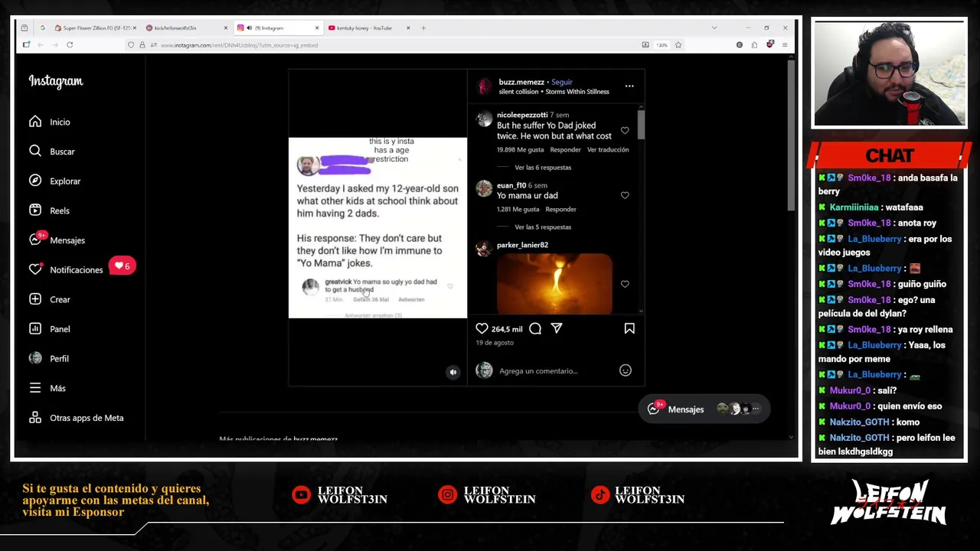980x551 pixels.
Task: Like parker_lanier82's comment
Action: coord(625,284)
